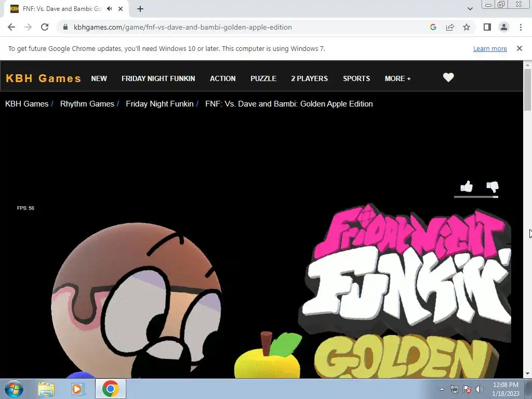Click the KBH Games logo

(x=44, y=78)
